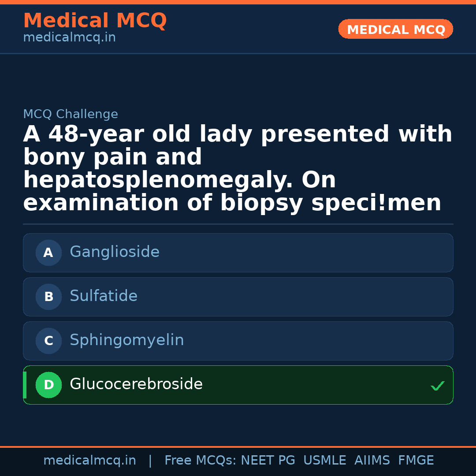The width and height of the screenshot is (476, 476).
Task: Pick the Sphingomyelin answer text
Action: coord(127,340)
